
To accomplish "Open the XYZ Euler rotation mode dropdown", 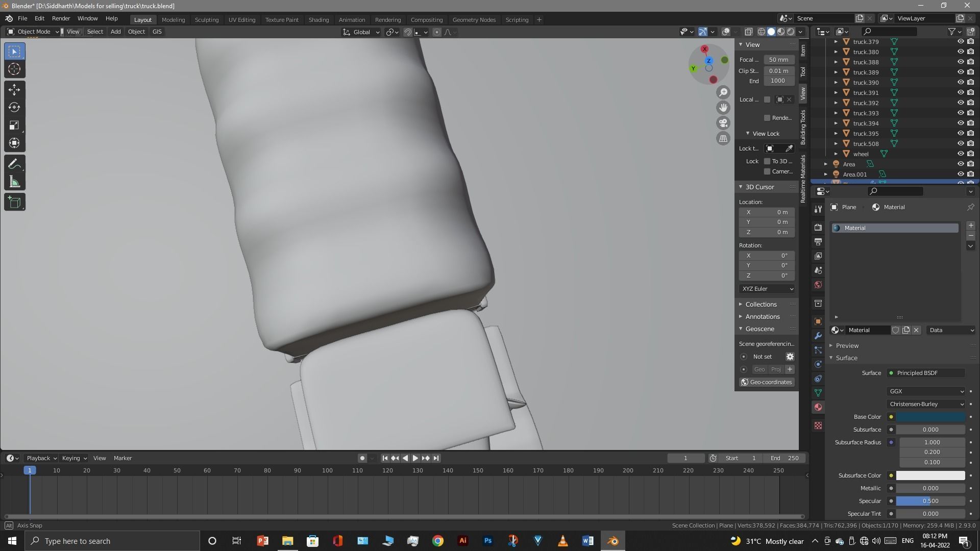I will coord(767,289).
